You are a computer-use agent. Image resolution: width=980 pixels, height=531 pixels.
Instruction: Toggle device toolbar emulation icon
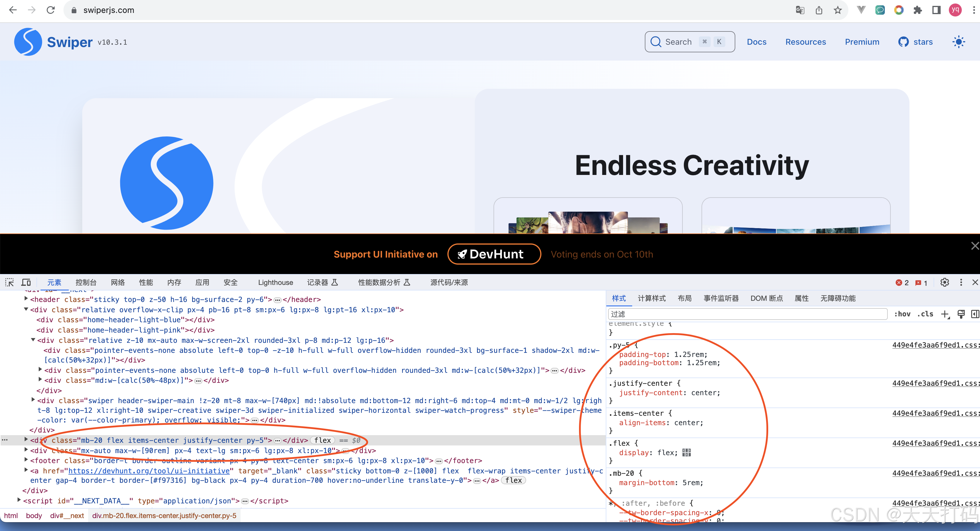point(26,283)
